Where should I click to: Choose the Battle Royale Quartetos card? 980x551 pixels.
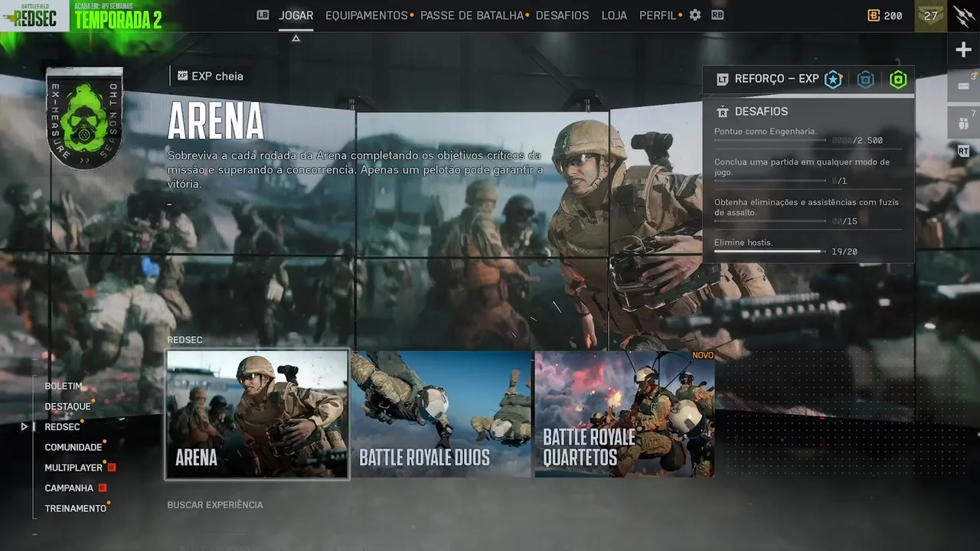[x=625, y=414]
